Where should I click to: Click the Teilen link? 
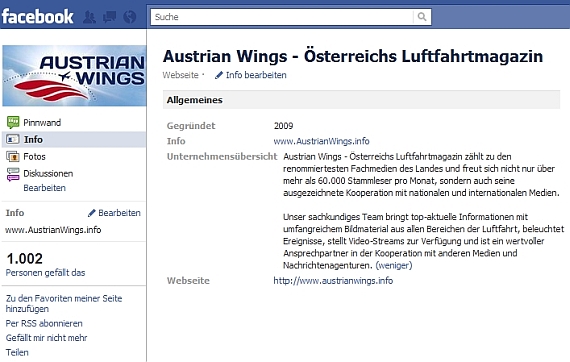tap(17, 353)
